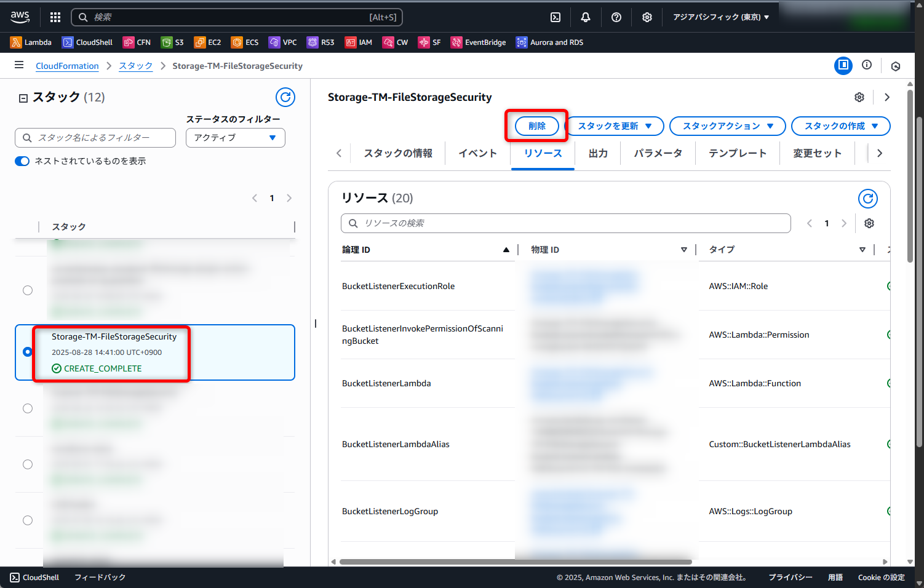Follow the スタック breadcrumb link

click(135, 66)
